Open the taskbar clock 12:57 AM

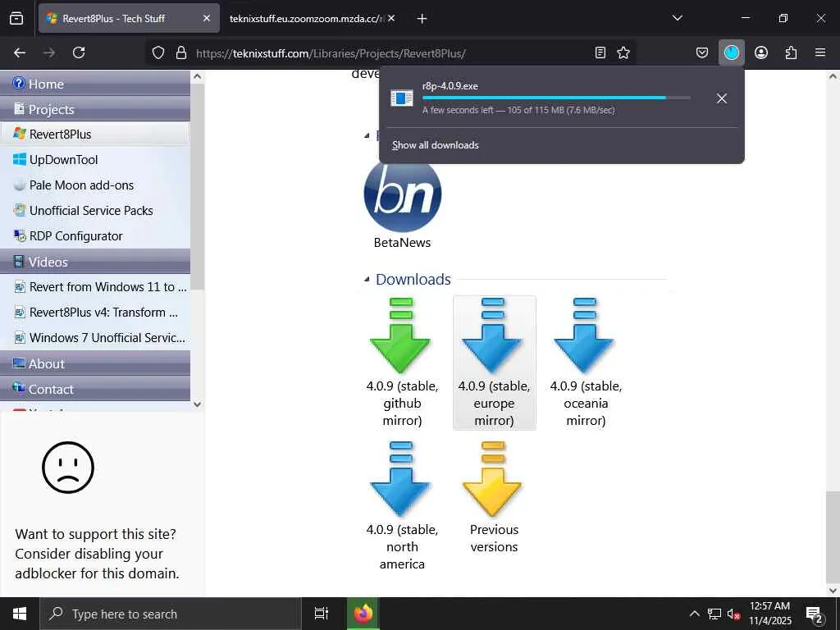click(769, 614)
